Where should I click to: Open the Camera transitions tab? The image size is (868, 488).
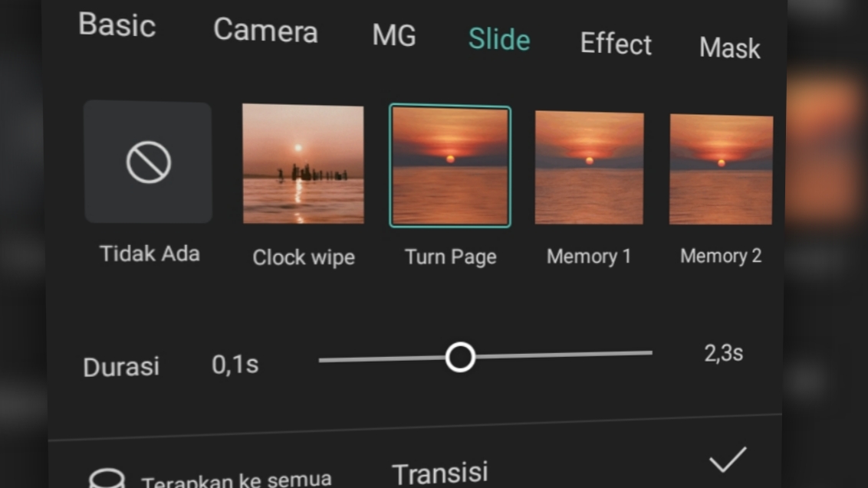pos(265,31)
